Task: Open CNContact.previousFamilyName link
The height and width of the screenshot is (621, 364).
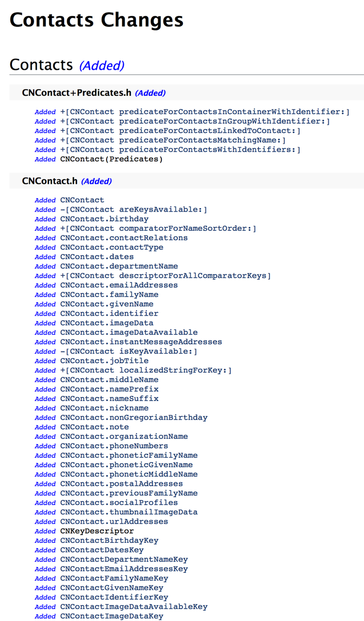Action: coord(129,493)
